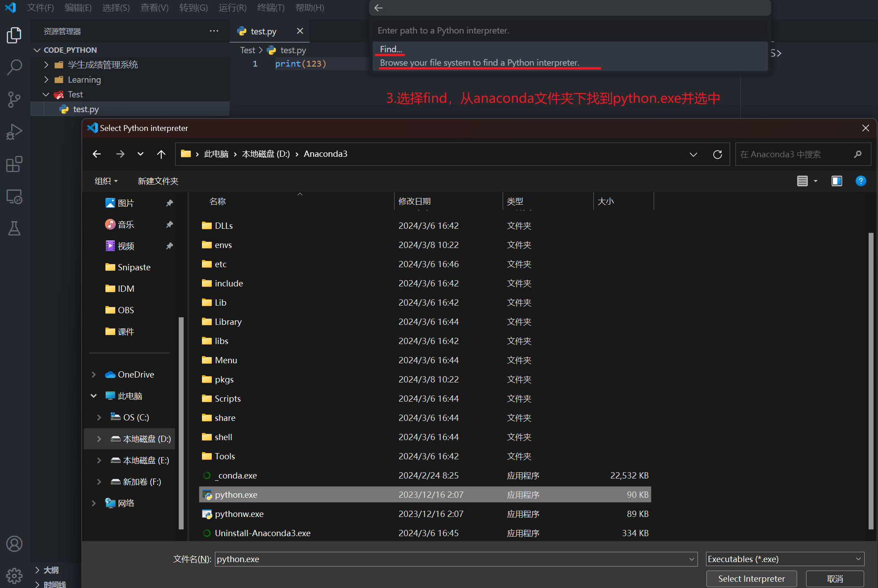Choose the Find... option in quick pick
Screen dimensions: 878x588
[x=570, y=56]
